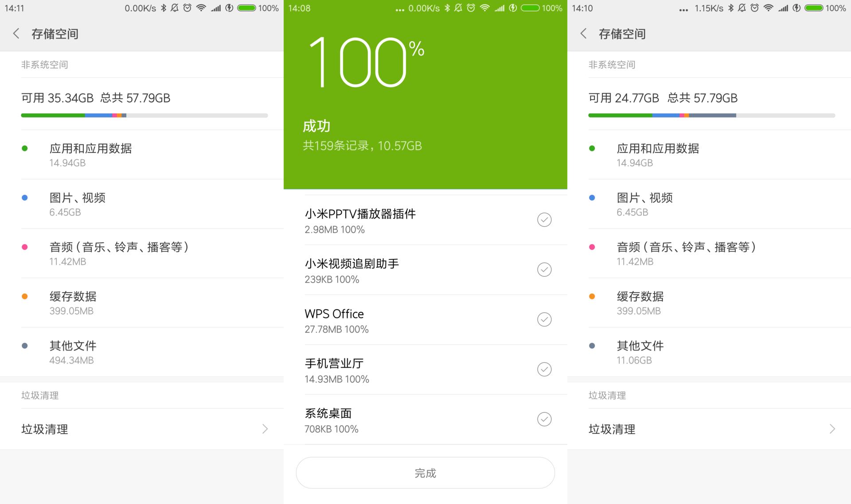
Task: Open 垃圾清理 via the right chevron arrow
Action: coord(831,429)
